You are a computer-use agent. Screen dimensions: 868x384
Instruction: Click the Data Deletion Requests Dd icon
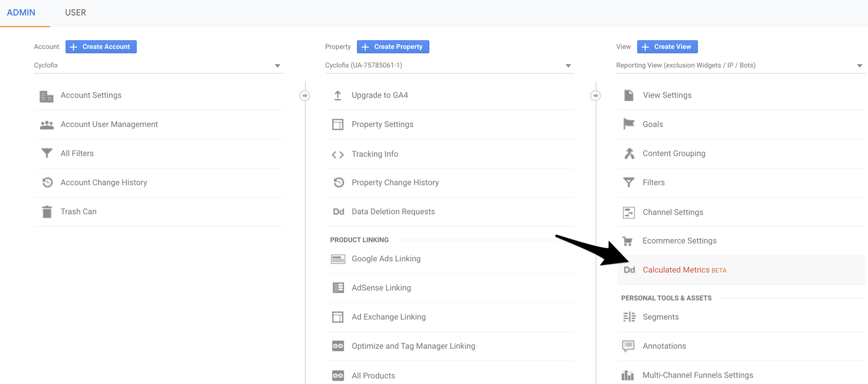(x=338, y=212)
